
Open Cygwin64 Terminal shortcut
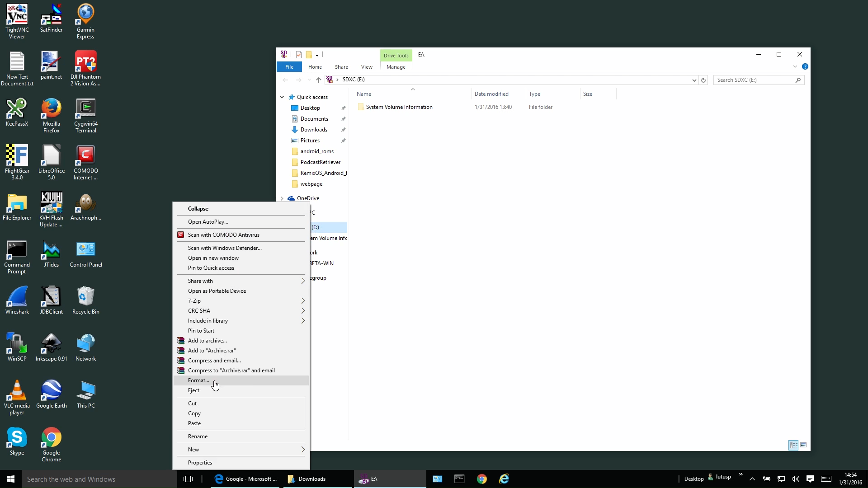[x=86, y=109]
